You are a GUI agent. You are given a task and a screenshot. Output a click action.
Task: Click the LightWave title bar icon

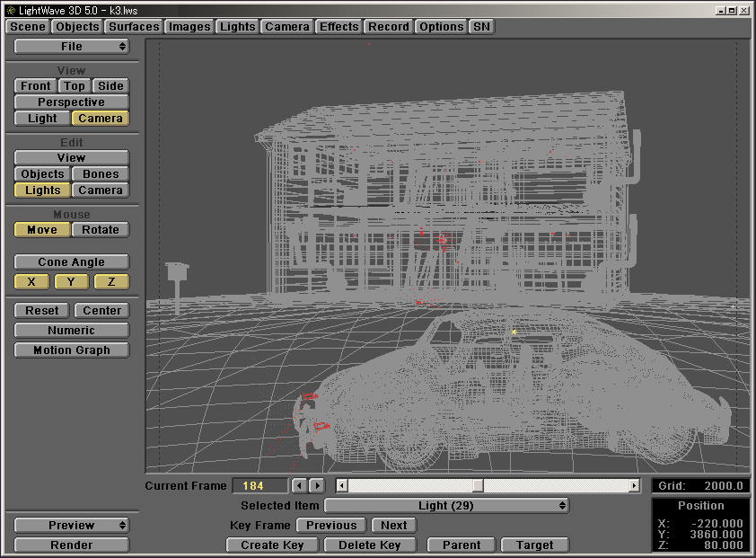click(10, 9)
